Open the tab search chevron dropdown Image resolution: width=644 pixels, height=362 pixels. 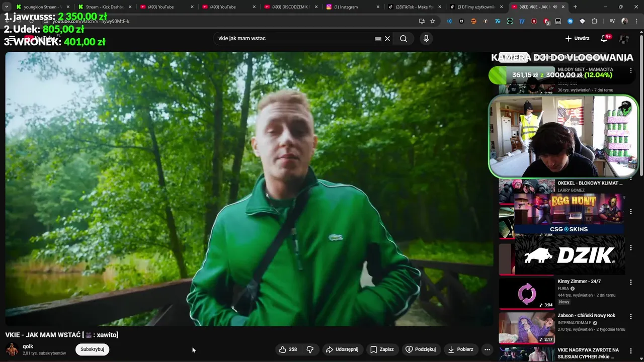tap(7, 7)
